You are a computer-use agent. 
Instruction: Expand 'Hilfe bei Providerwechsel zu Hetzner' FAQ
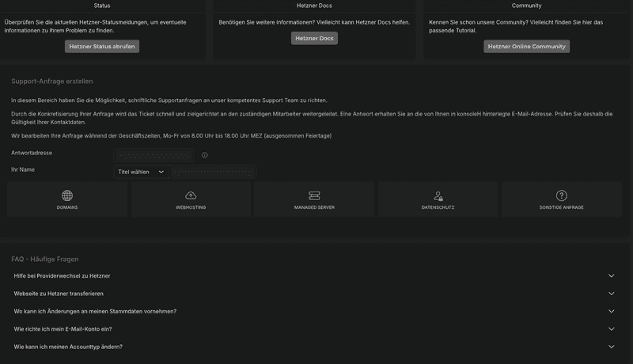point(611,275)
